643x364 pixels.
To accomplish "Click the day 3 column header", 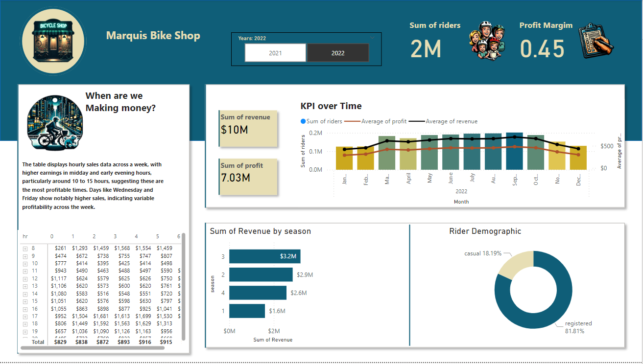I will (116, 236).
